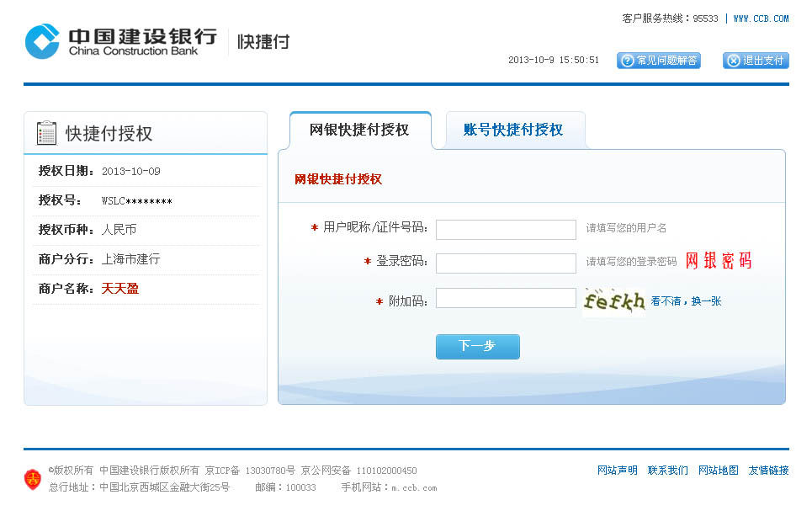
Task: Open the WWW.CCB.COM link
Action: 761,19
